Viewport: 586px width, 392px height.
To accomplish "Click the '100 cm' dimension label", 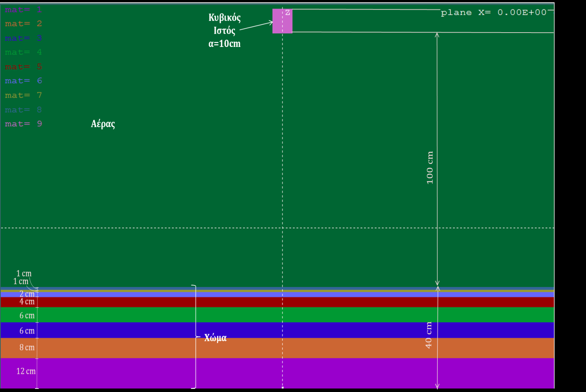I will [x=430, y=168].
